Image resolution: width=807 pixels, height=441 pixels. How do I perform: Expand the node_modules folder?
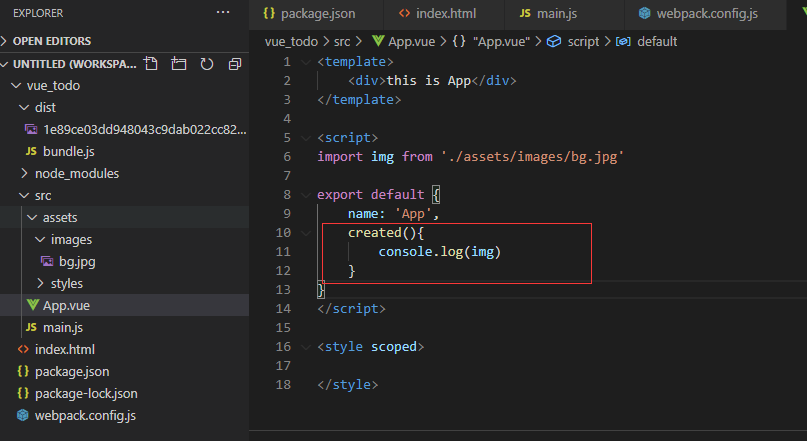point(24,173)
